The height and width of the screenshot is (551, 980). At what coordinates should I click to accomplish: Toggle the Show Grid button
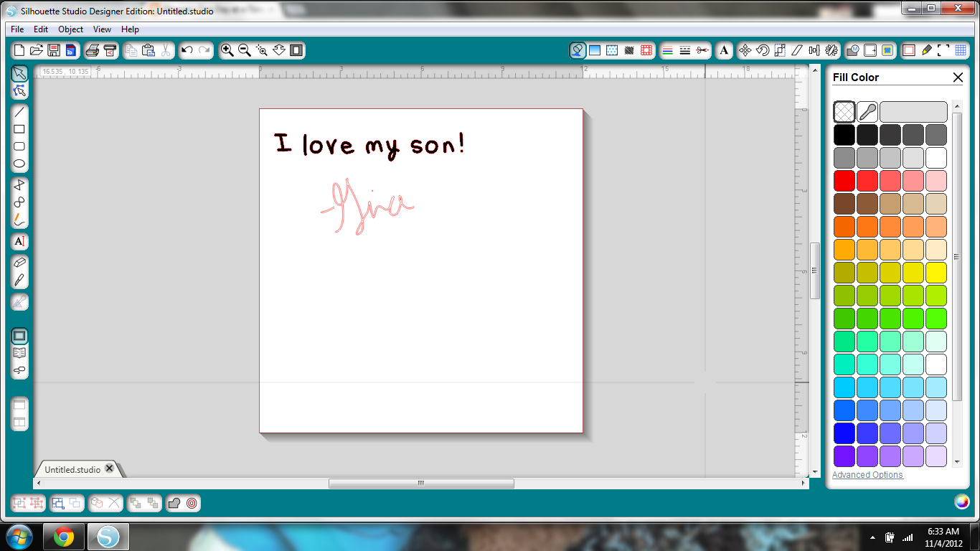961,50
